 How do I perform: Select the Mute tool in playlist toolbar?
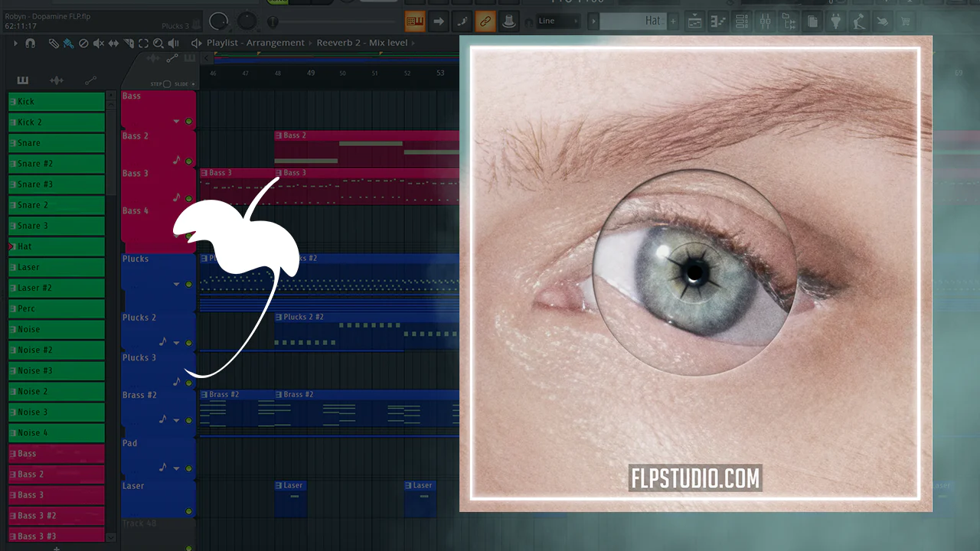99,44
